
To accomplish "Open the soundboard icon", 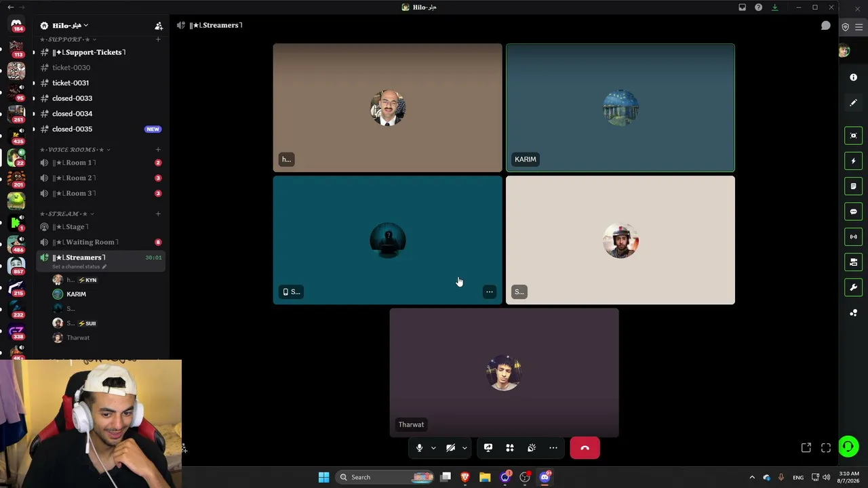I will 532,448.
